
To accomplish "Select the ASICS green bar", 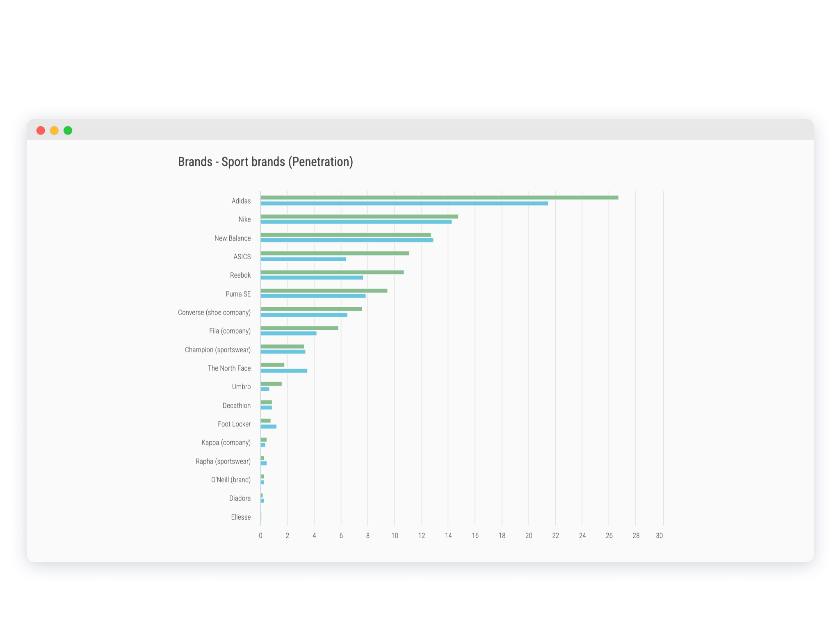I will tap(335, 253).
